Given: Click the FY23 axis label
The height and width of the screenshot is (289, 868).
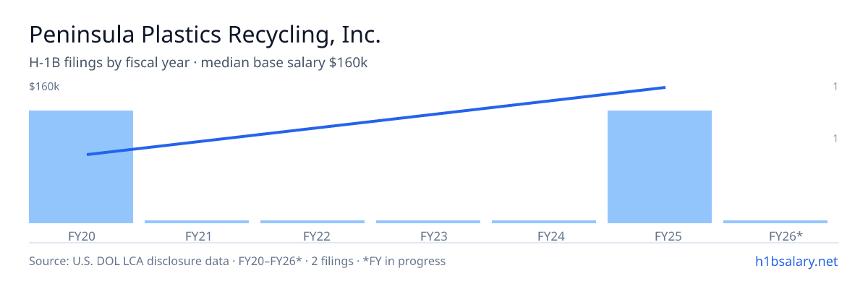Looking at the screenshot, I should [428, 236].
